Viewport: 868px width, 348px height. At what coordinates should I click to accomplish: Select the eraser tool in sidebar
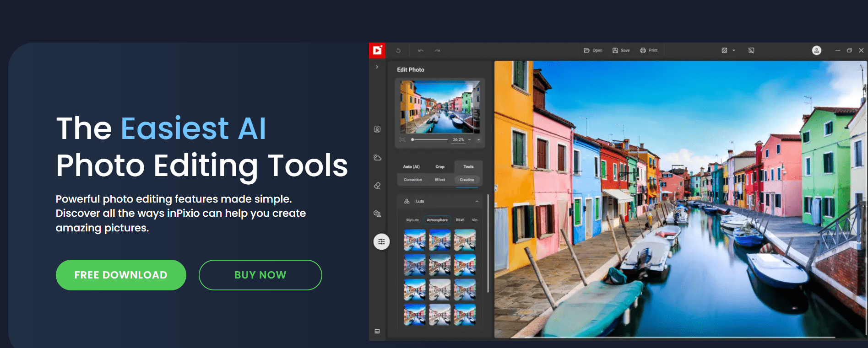pos(377,186)
